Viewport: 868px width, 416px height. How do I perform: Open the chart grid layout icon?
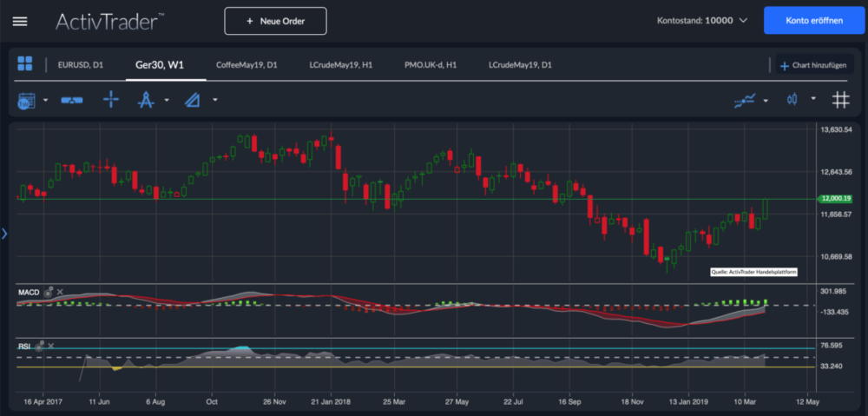tap(25, 63)
